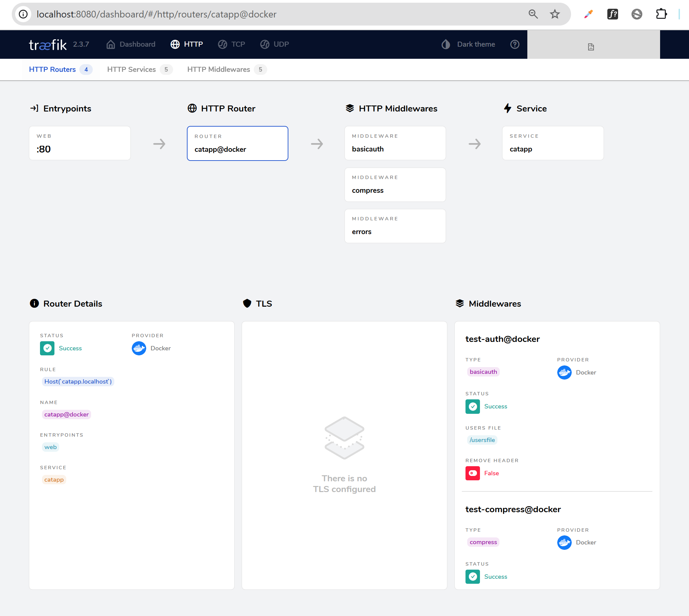
Task: Click the compress type tag
Action: click(483, 542)
